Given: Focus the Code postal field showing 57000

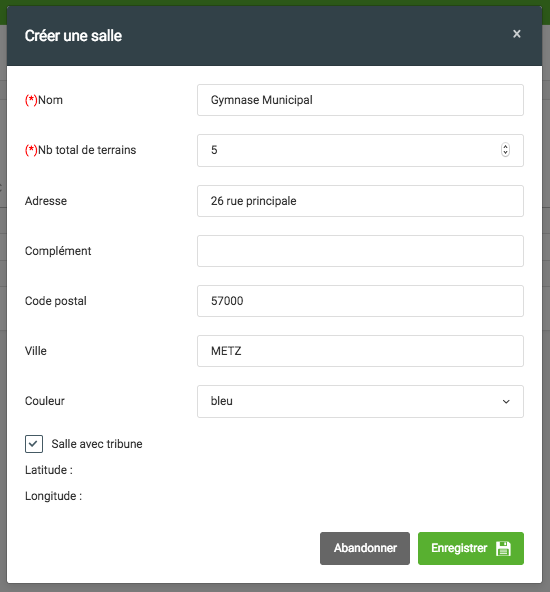Looking at the screenshot, I should click(360, 301).
